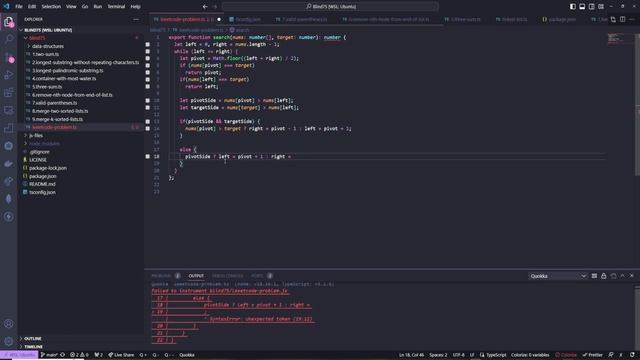
Task: Open the Selection menu
Action: (51, 7)
